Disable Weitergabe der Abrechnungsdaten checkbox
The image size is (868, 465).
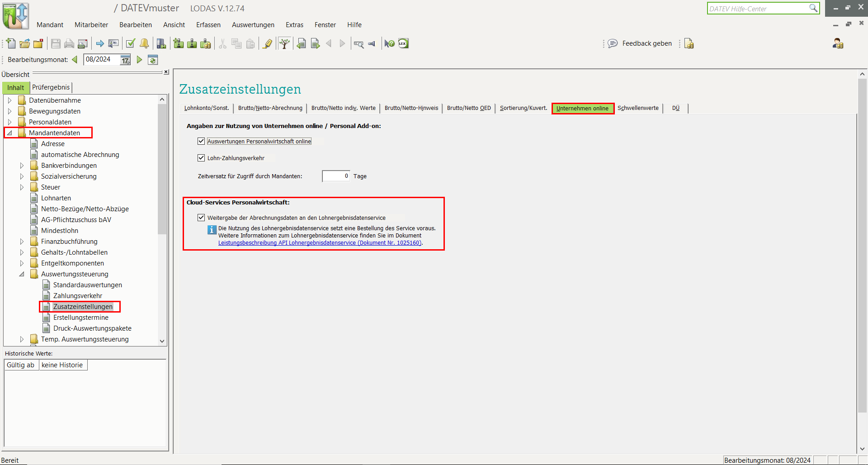(201, 218)
